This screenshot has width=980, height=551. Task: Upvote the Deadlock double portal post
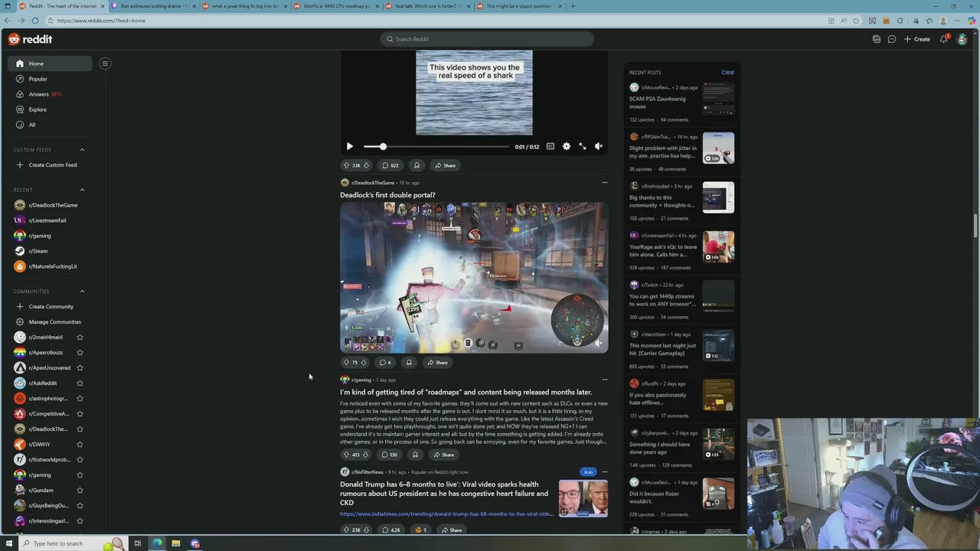[x=346, y=363]
